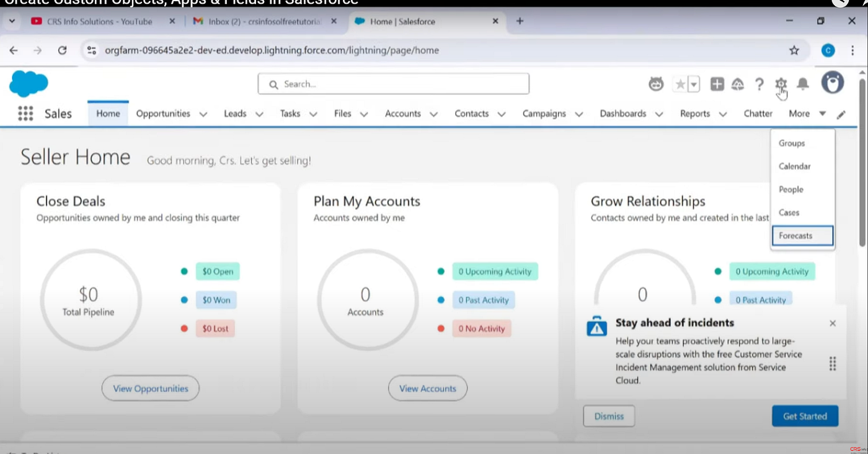Viewport: 868px width, 454px height.
Task: Click the $0 Won pipeline badge
Action: (x=216, y=300)
